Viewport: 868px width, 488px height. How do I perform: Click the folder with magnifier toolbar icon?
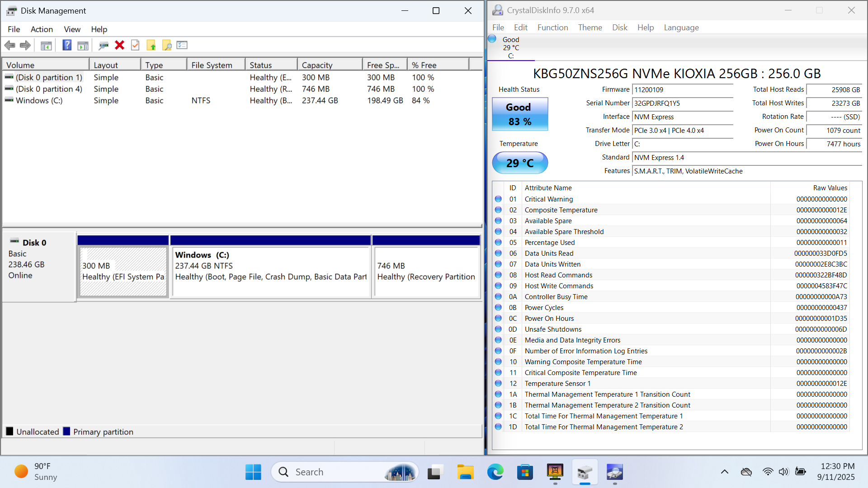point(167,45)
